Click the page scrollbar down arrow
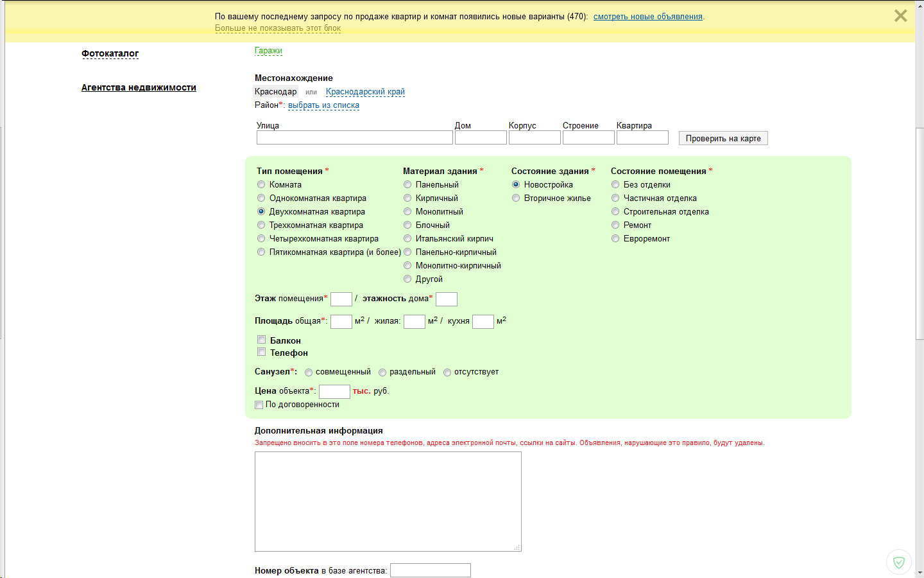Screen dimensions: 924x578 (920, 572)
